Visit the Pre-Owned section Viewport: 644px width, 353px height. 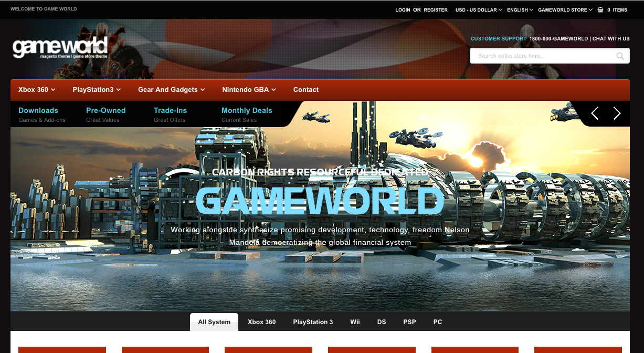pyautogui.click(x=105, y=111)
